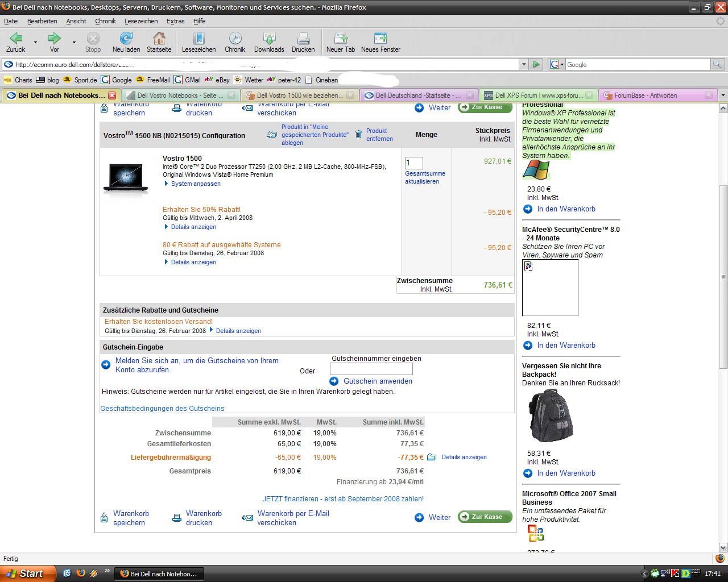Image resolution: width=728 pixels, height=582 pixels.
Task: Click the trash icon for Produkt entfernen
Action: 358,134
